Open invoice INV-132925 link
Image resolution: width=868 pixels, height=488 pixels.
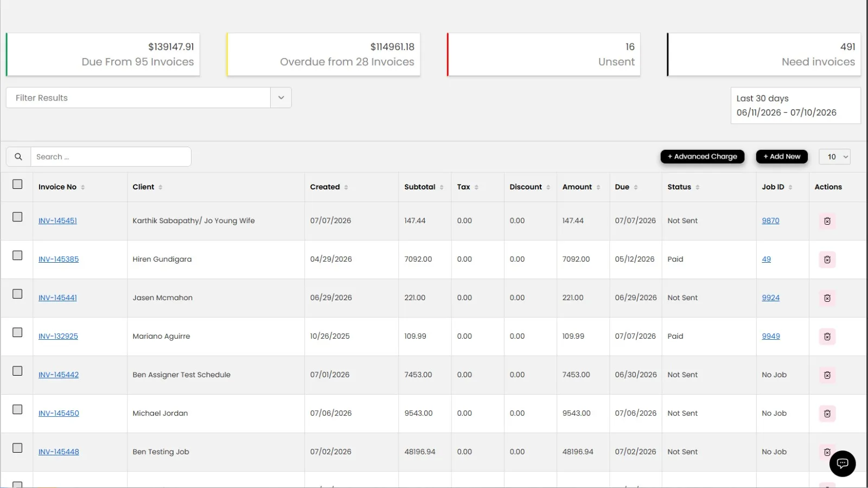tap(58, 337)
